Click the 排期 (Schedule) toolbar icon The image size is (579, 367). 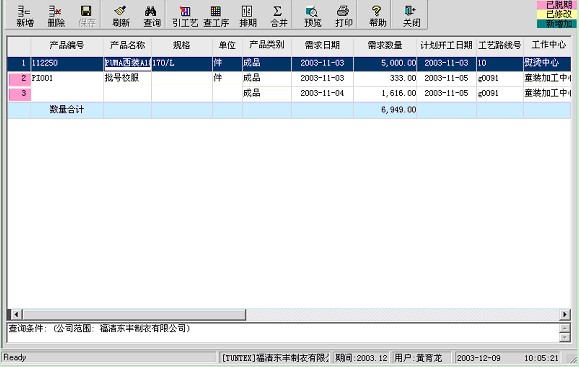[247, 16]
